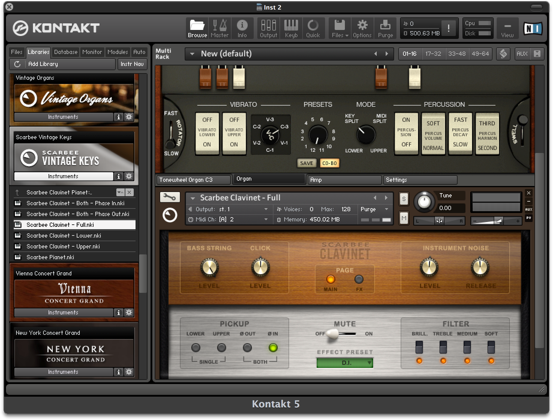Viewport: 553px width, 420px height.
Task: Toggle Vibrato Upper switch
Action: [x=234, y=133]
